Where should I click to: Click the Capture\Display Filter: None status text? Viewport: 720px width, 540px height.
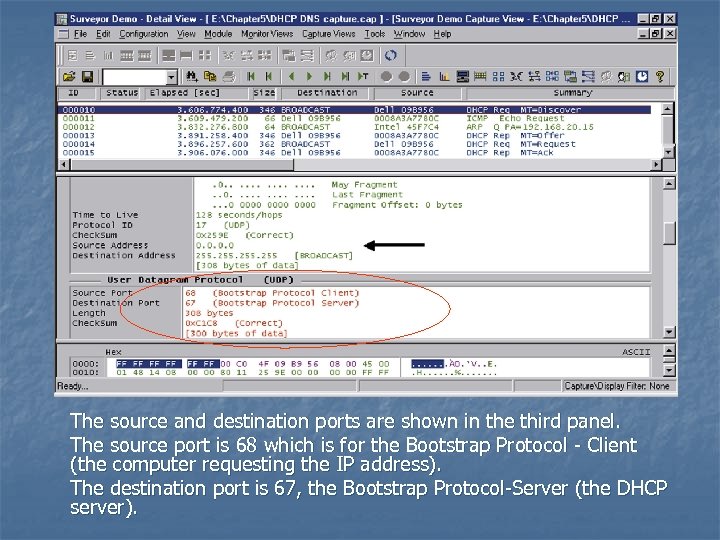click(x=617, y=386)
